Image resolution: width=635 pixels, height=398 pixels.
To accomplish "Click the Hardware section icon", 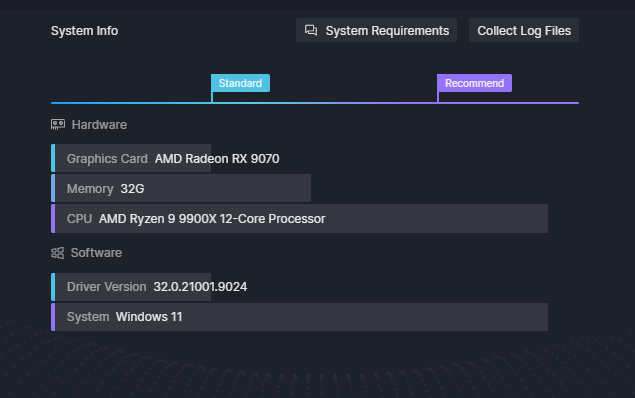I will [58, 124].
